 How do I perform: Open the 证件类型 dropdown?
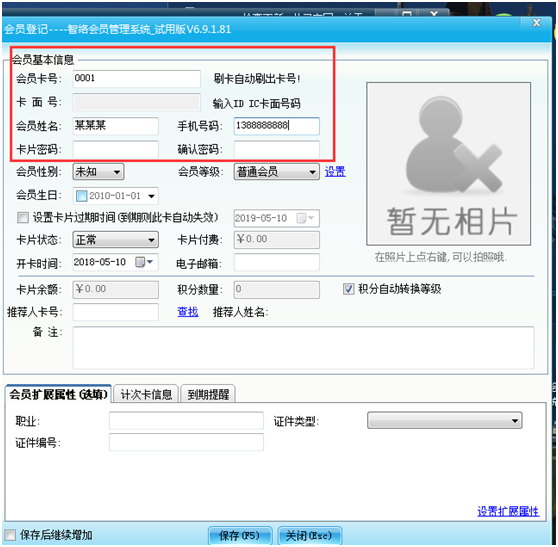444,421
